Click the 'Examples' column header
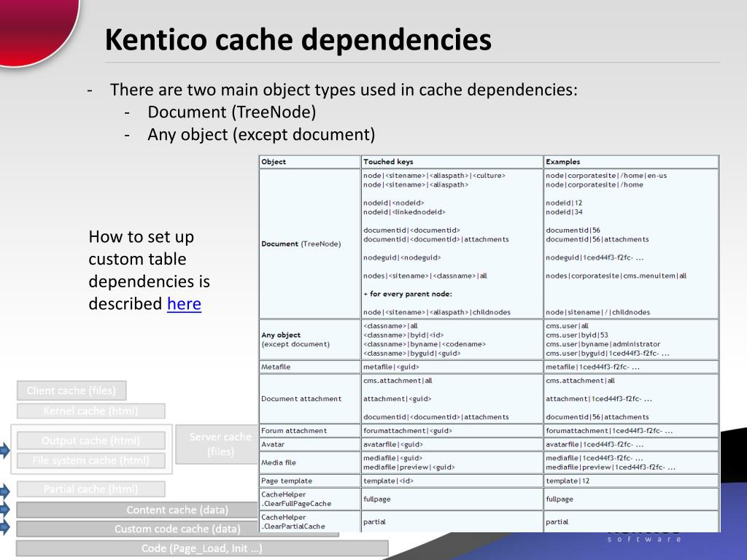747x560 pixels. [631, 162]
